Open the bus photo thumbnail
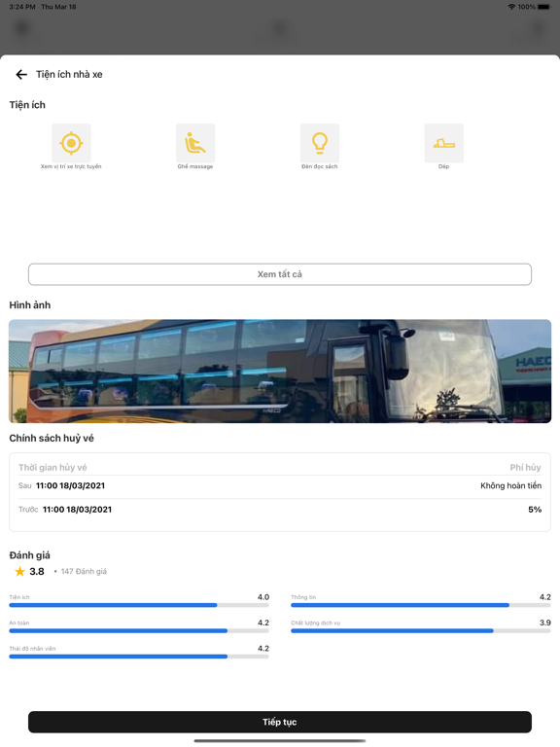 280,372
